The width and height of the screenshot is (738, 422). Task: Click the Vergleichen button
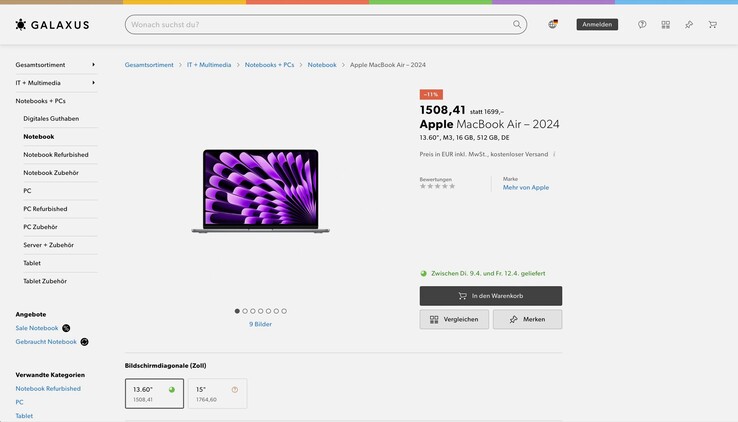[454, 319]
